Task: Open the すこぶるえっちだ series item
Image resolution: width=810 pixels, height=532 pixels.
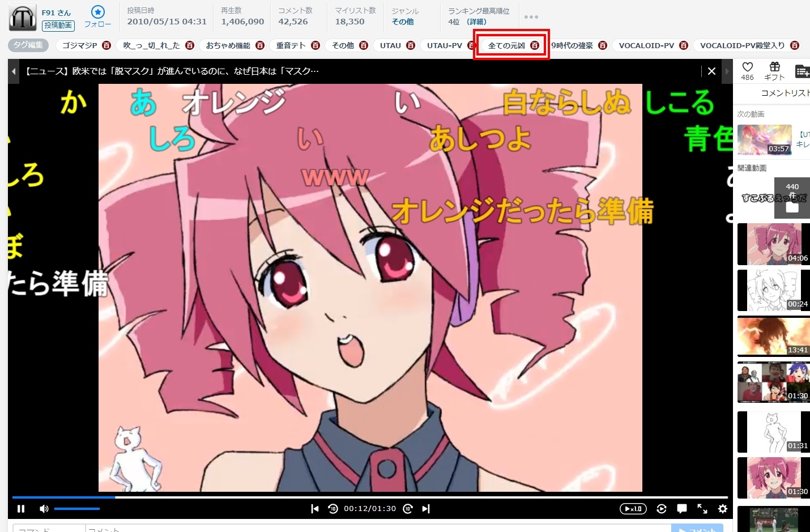Action: 774,198
